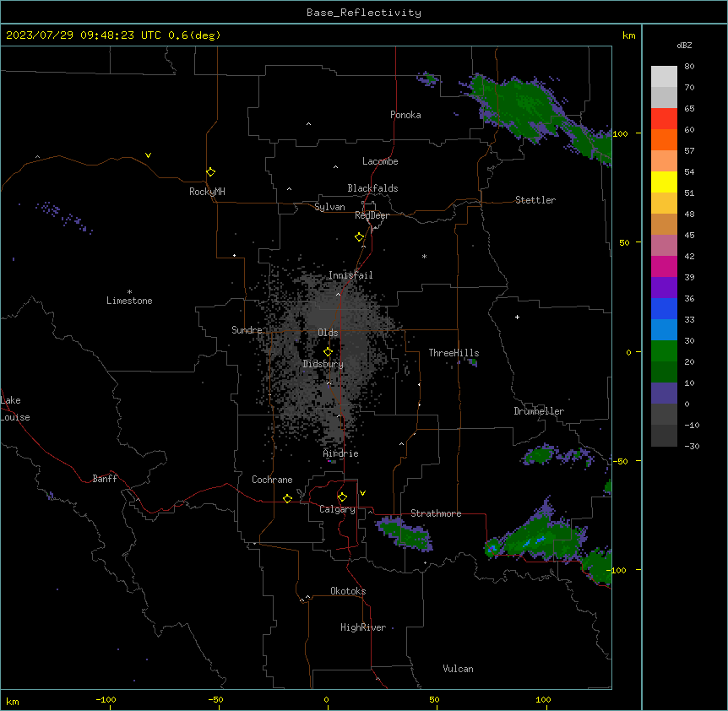Click the Blackfalds city label
Viewport: 728px width, 711px height.
(372, 188)
